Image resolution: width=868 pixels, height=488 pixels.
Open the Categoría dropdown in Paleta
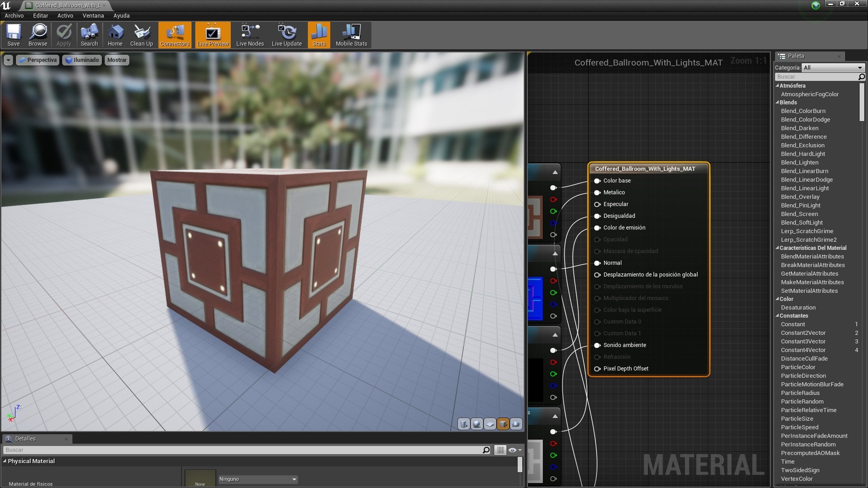[x=833, y=67]
